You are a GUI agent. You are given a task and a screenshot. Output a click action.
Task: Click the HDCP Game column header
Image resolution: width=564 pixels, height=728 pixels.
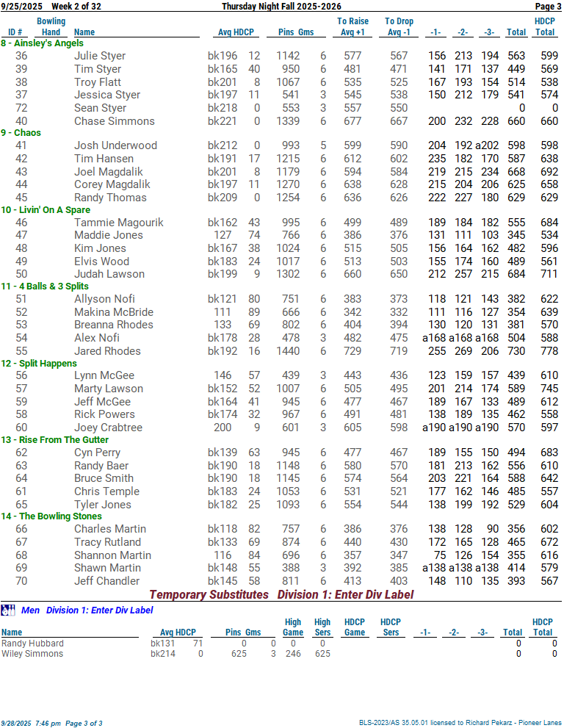tap(355, 627)
